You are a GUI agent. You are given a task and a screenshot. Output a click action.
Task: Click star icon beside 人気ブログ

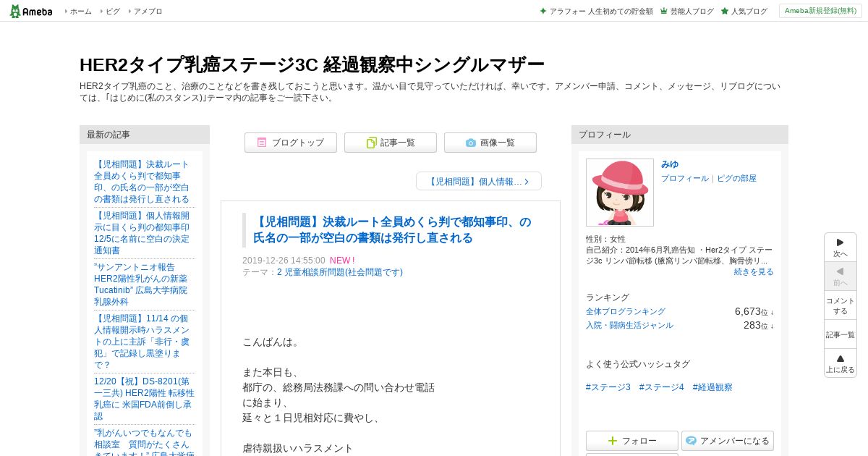[724, 12]
